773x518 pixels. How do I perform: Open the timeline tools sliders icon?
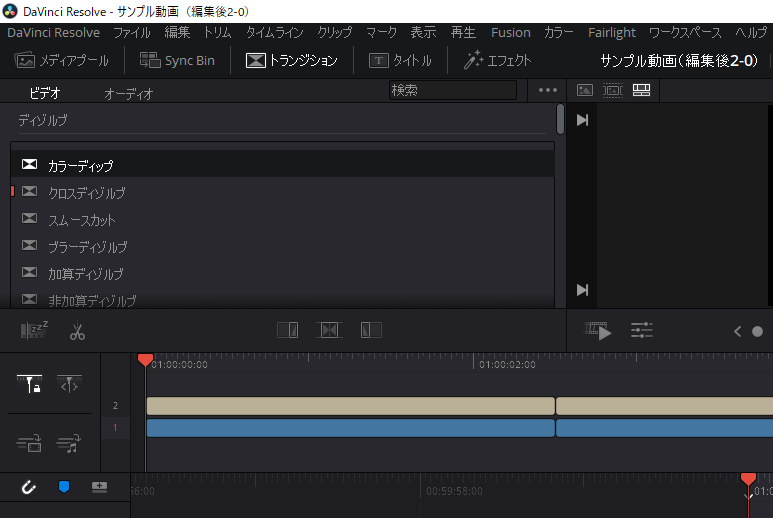point(642,330)
